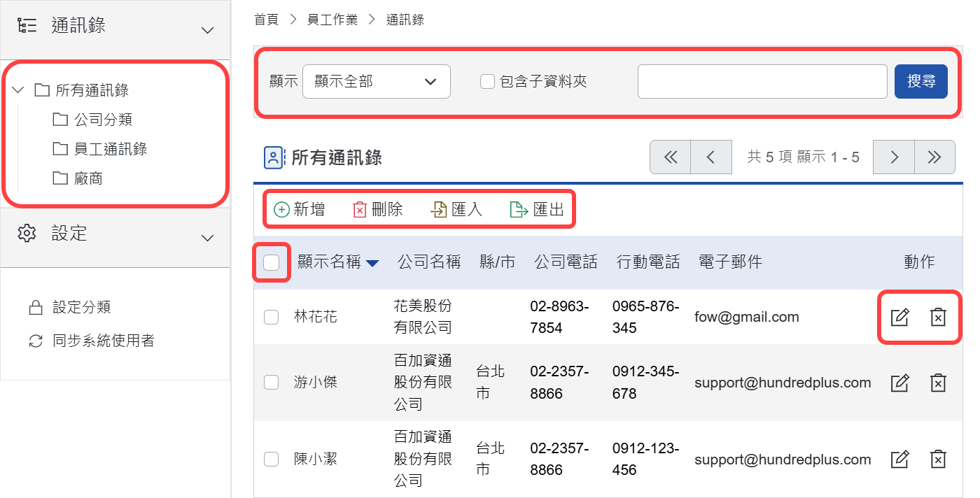The image size is (980, 498).
Task: Open 公司分類 folder in tree
Action: tap(104, 120)
